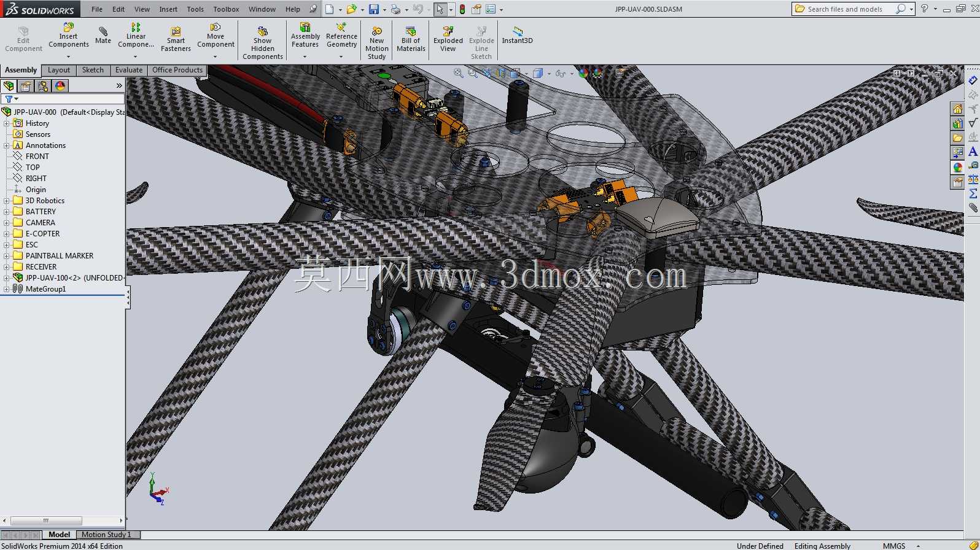
Task: Click the New document icon
Action: click(330, 9)
